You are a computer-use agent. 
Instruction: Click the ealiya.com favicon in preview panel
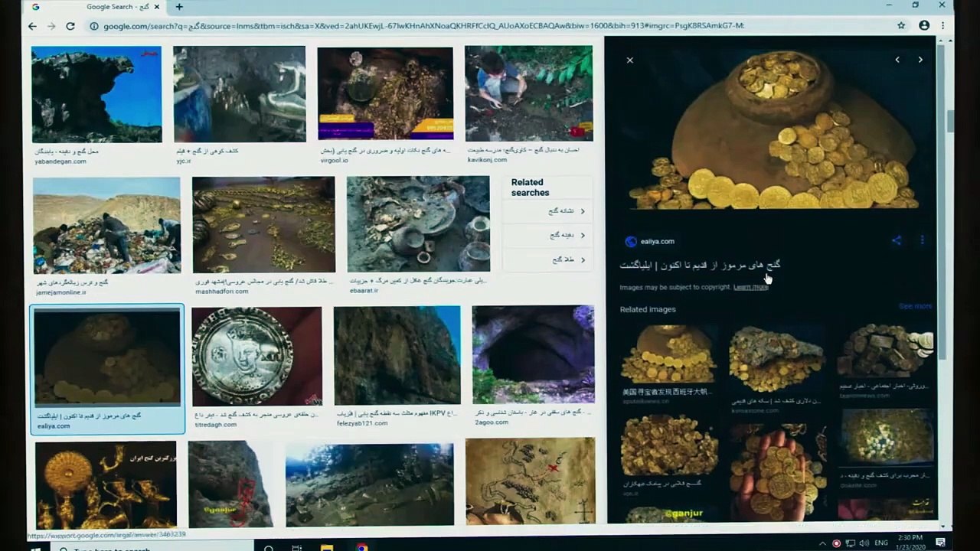(631, 241)
